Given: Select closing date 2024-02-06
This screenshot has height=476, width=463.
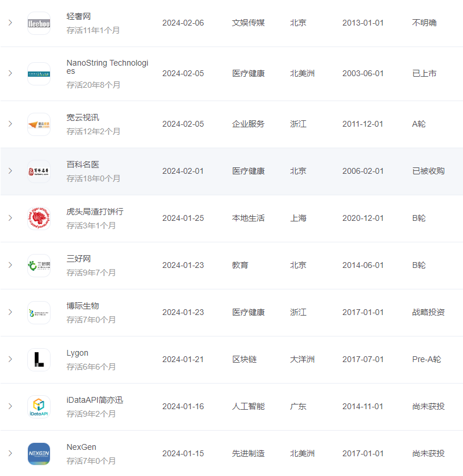Looking at the screenshot, I should pos(183,23).
